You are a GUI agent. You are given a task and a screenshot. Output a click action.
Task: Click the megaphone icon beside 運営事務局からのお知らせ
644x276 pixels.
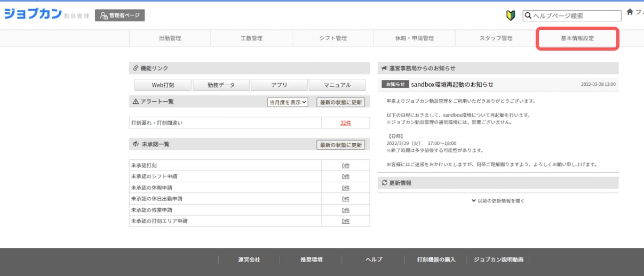384,68
